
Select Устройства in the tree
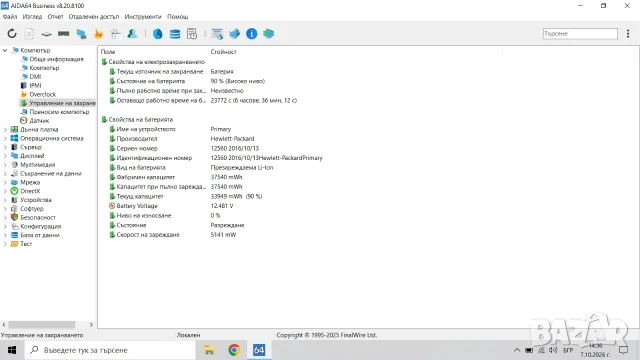[36, 200]
